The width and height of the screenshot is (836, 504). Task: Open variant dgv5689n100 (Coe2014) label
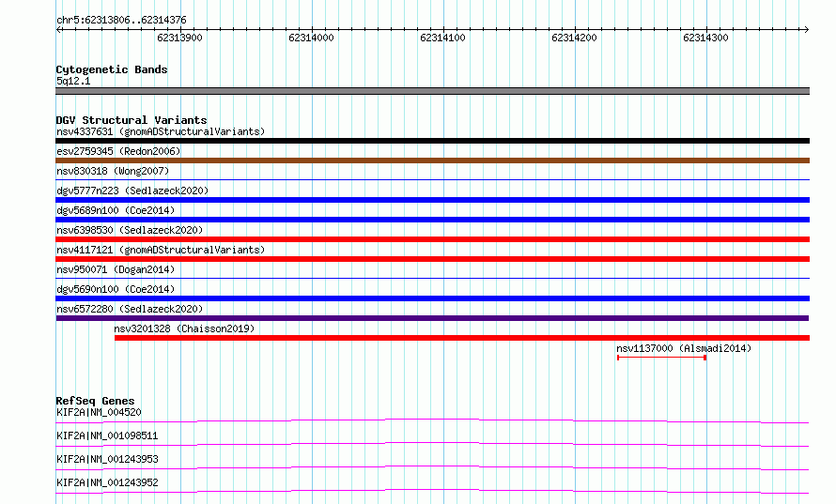click(x=116, y=210)
